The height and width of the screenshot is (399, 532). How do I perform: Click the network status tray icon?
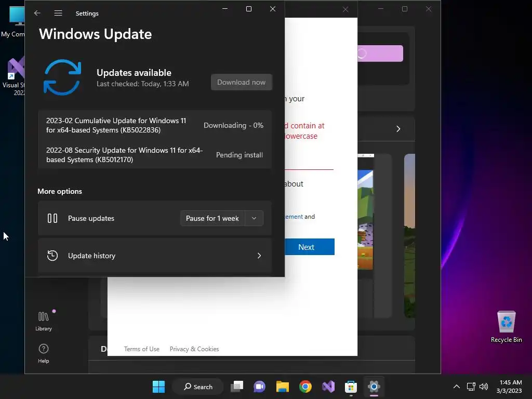pos(471,387)
